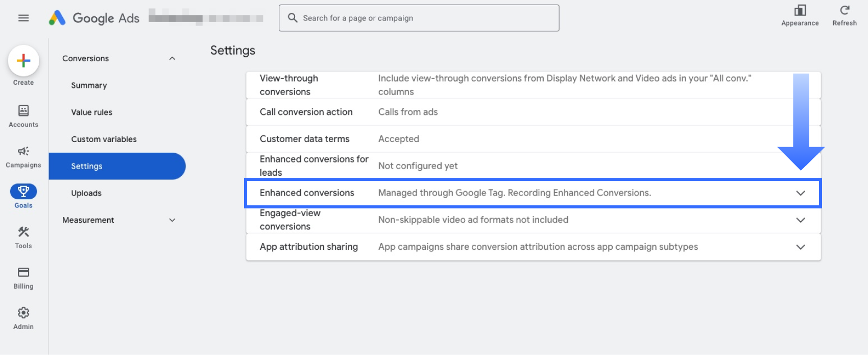
Task: Click the Google Ads logo
Action: pos(58,18)
